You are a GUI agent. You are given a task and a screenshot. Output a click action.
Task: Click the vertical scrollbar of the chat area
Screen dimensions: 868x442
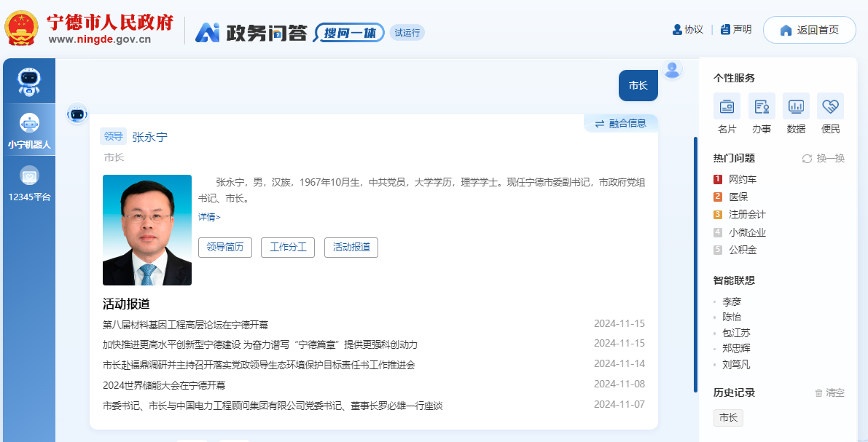point(695,264)
